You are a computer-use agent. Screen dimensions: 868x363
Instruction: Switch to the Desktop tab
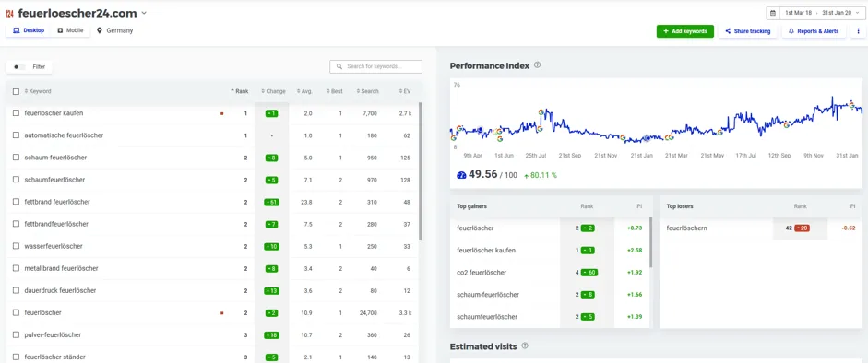(x=29, y=31)
